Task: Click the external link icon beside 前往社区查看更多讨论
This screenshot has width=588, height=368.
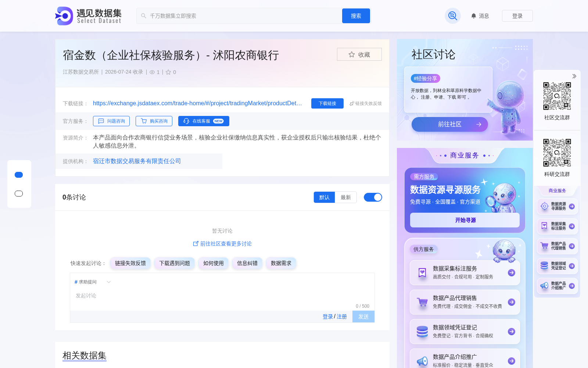Action: [x=196, y=244]
